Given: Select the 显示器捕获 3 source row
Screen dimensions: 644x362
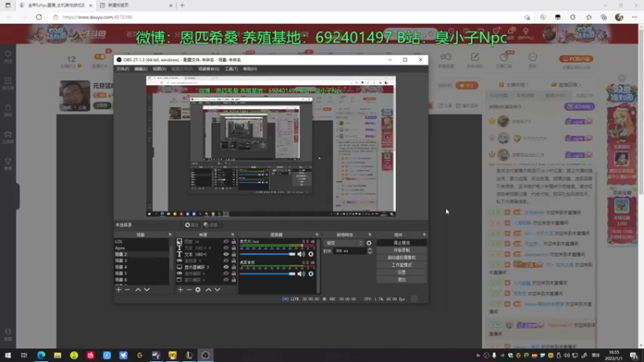Looking at the screenshot, I should click(206, 267).
